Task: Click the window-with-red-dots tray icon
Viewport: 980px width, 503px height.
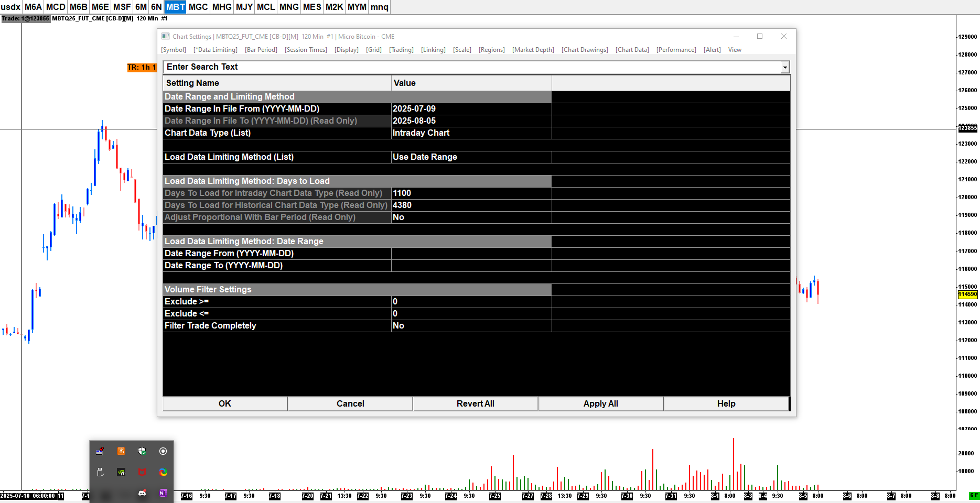Action: (100, 451)
